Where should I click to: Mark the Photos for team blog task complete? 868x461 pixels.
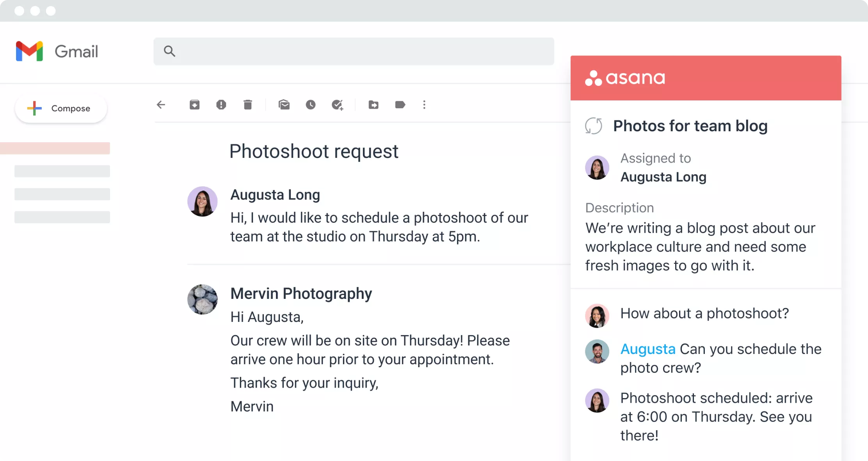point(594,126)
